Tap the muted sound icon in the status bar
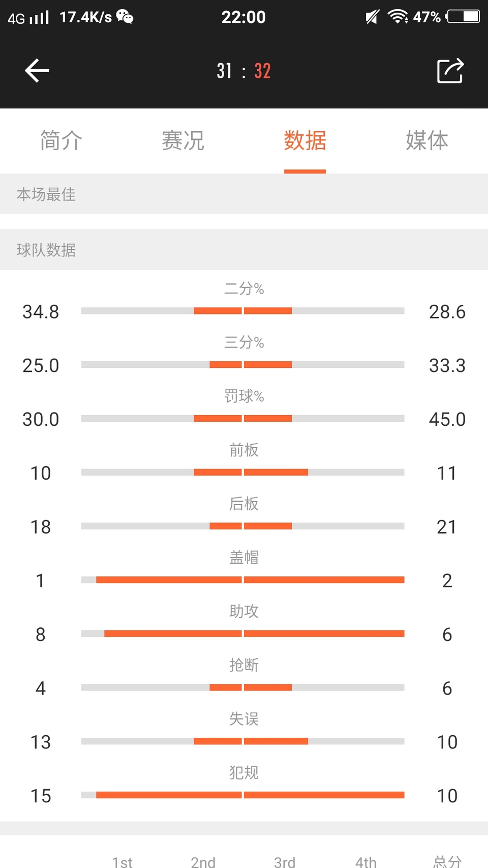This screenshot has height=868, width=488. click(x=373, y=17)
